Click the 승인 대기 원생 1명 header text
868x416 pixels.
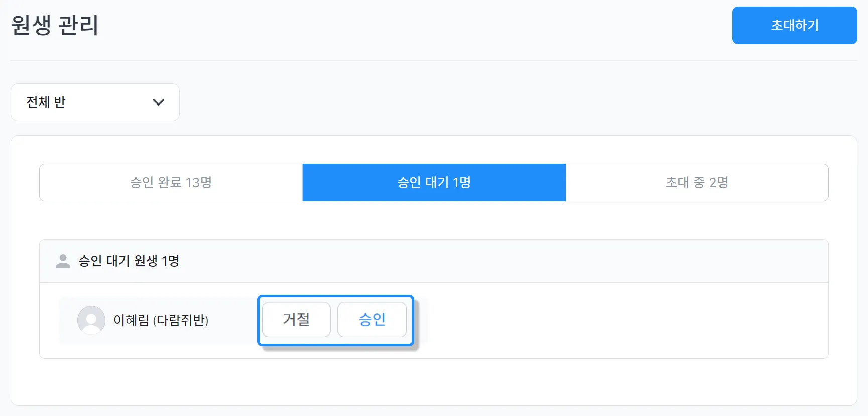129,261
